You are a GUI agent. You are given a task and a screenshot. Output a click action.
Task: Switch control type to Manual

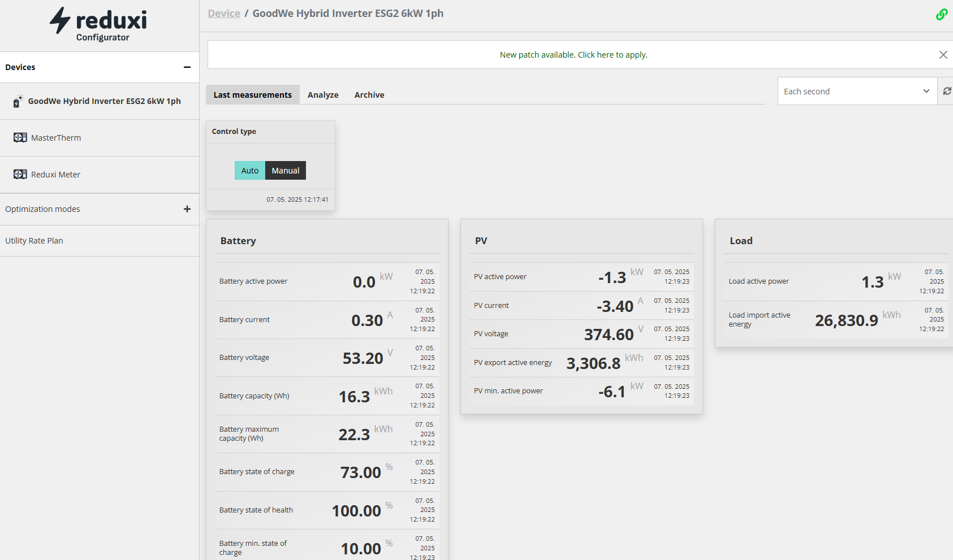[x=286, y=171]
